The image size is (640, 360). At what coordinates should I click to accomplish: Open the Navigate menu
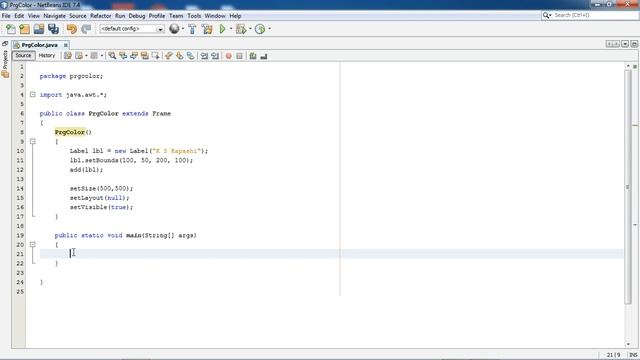pyautogui.click(x=54, y=16)
